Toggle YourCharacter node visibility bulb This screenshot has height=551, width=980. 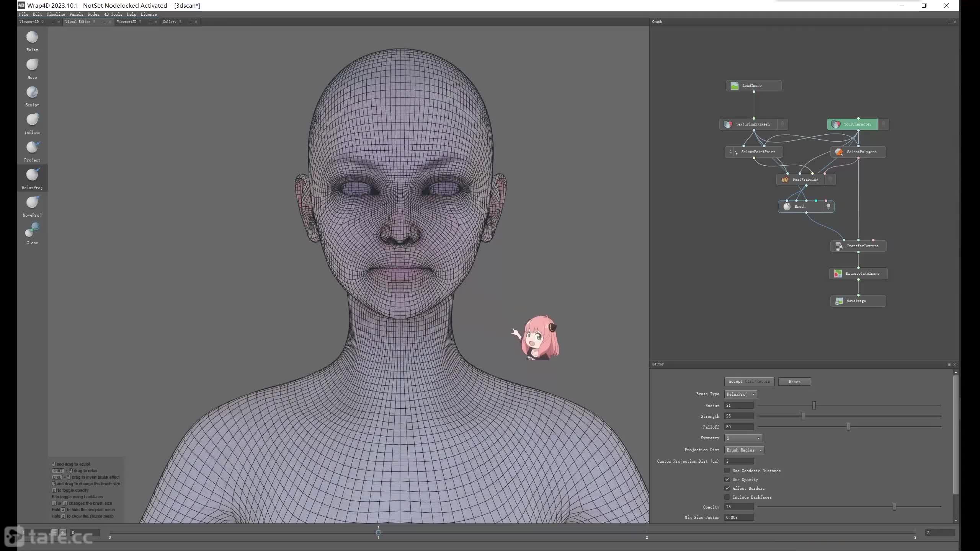pyautogui.click(x=884, y=124)
